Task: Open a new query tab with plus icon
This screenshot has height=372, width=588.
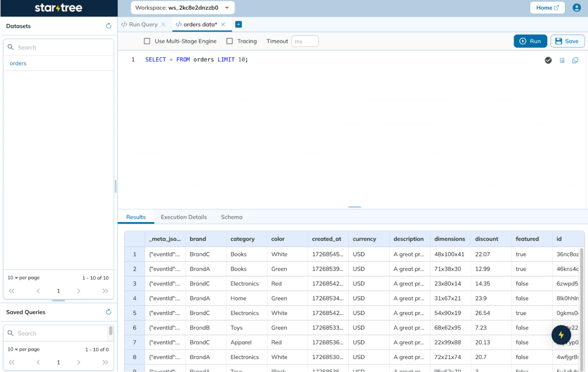Action: click(238, 24)
